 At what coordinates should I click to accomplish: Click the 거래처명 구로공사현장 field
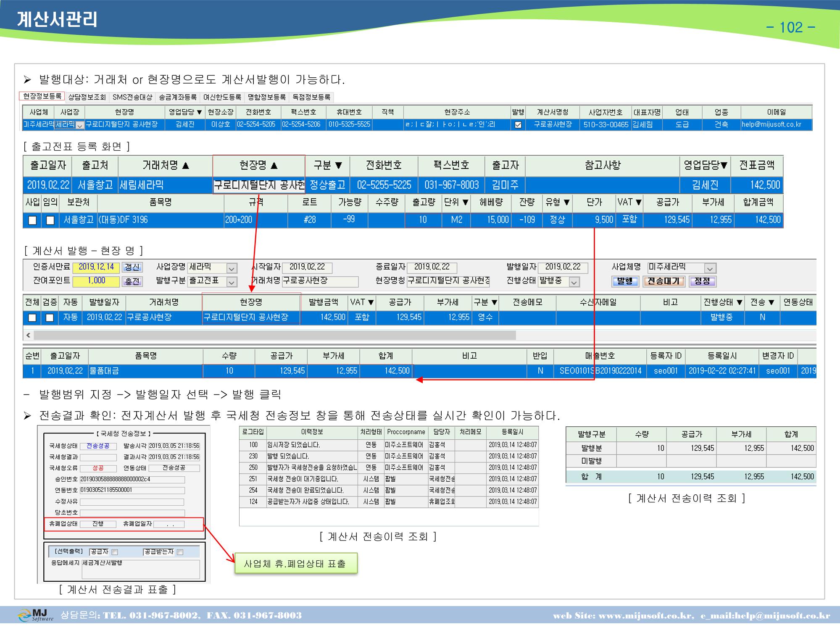(x=320, y=281)
